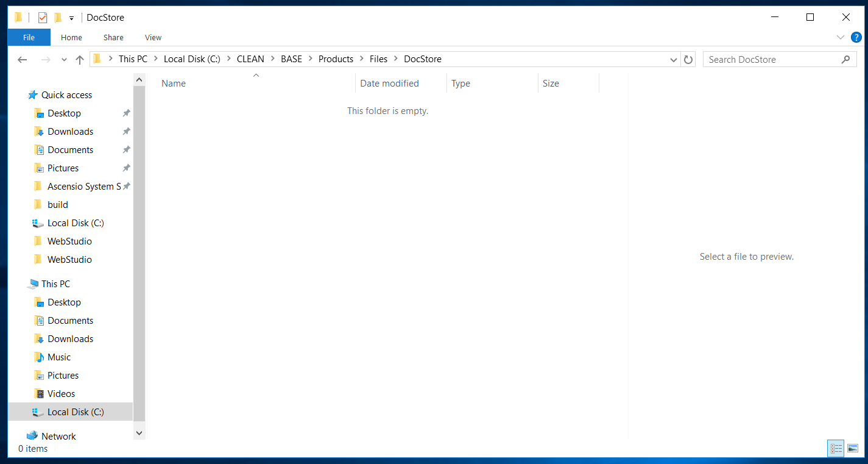Open Desktop under Quick access
Image resolution: width=868 pixels, height=464 pixels.
tap(64, 113)
